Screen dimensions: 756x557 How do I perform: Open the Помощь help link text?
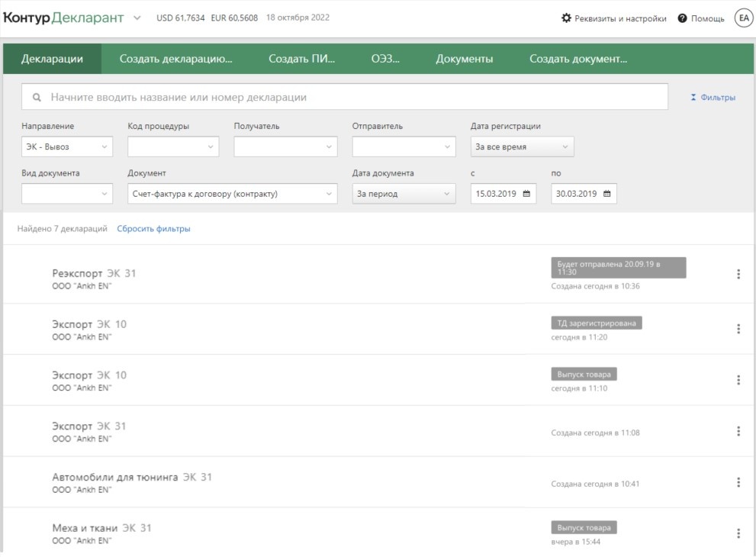[x=707, y=18]
